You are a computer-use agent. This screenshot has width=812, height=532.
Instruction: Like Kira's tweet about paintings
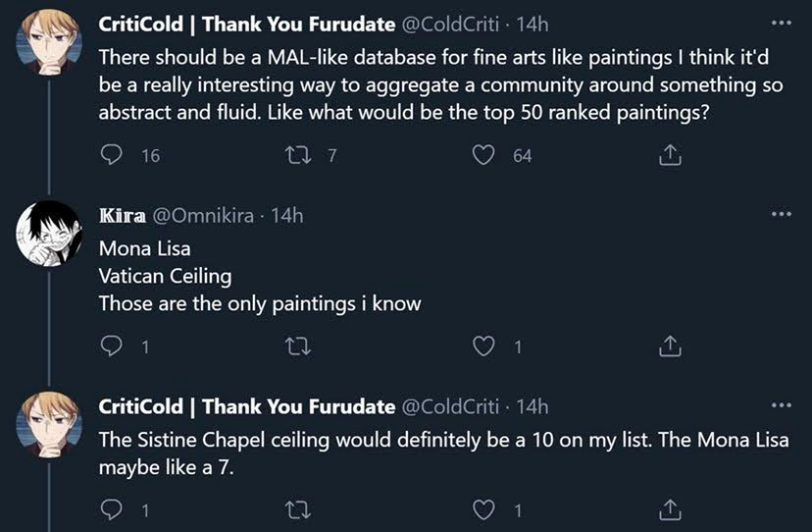point(482,346)
